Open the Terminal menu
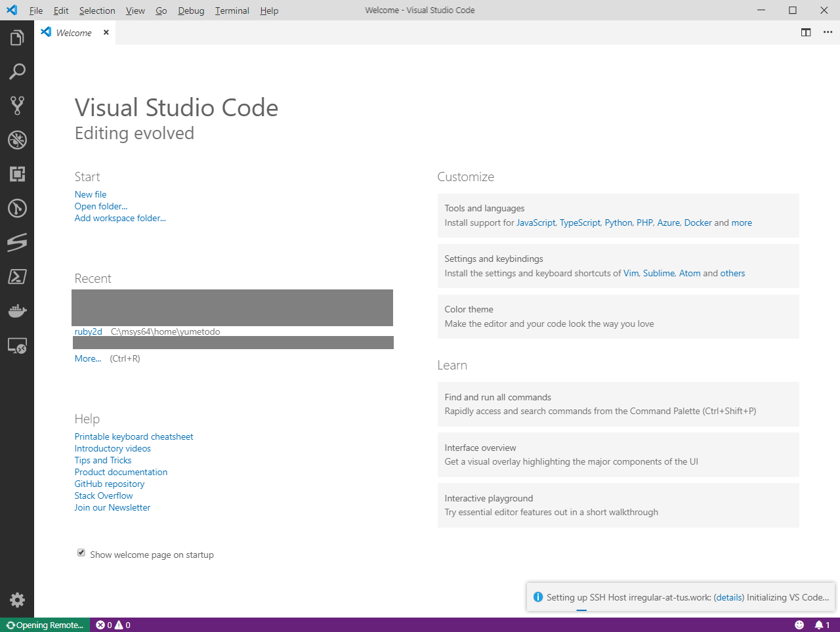This screenshot has height=632, width=840. coord(232,11)
